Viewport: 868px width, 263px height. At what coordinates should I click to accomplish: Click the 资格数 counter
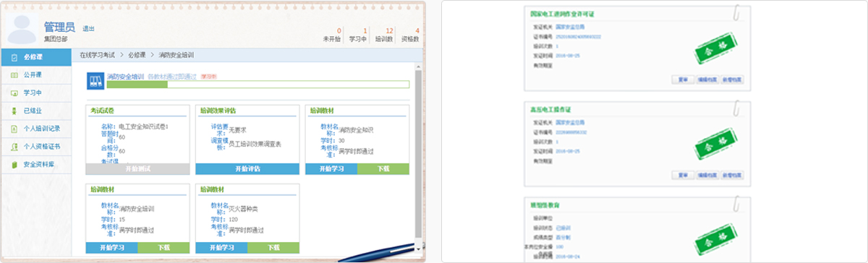410,35
